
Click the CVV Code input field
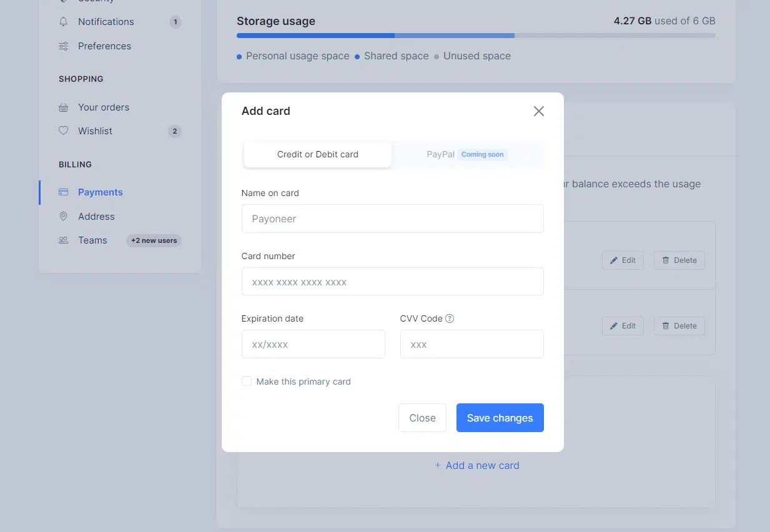pos(471,344)
